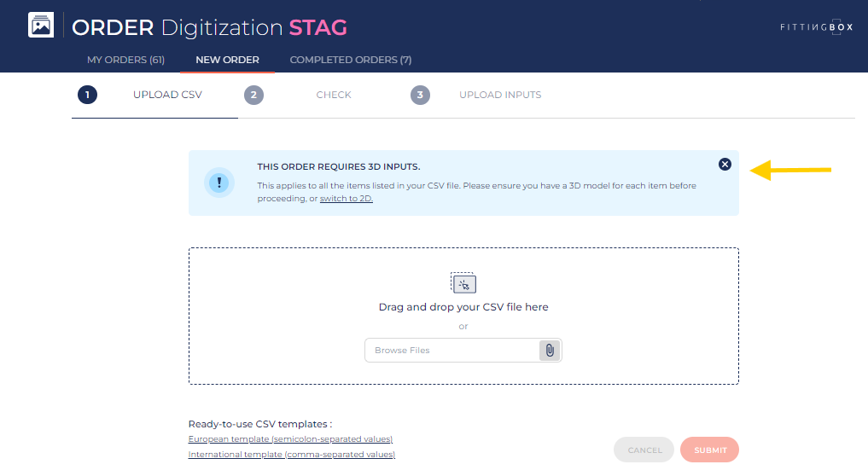868x476 pixels.
Task: Dismiss the 3D inputs notice banner
Action: pos(725,164)
